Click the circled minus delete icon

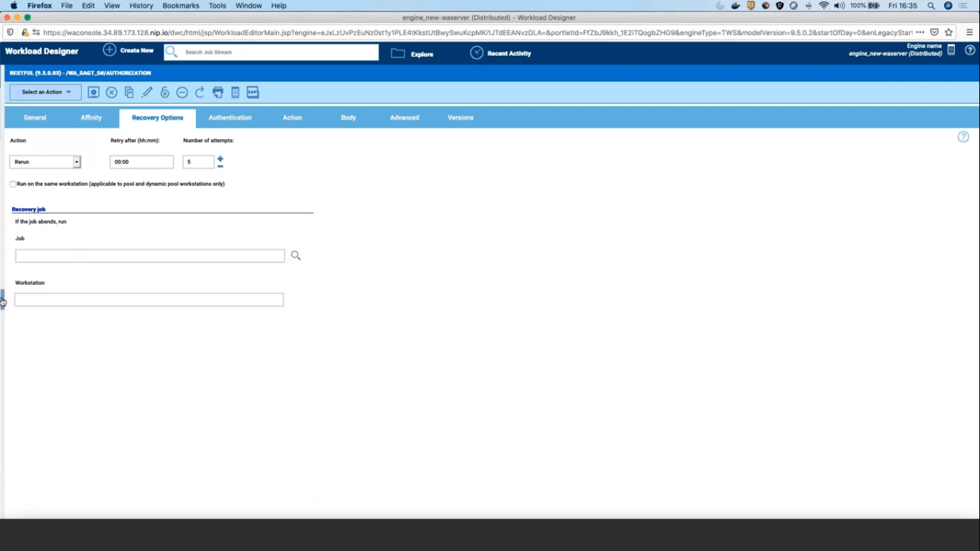point(182,93)
